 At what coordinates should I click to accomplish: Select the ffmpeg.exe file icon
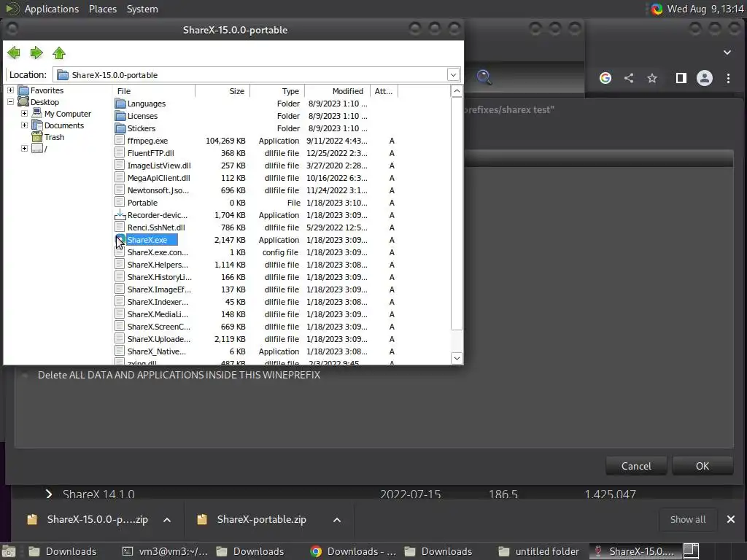tap(120, 141)
